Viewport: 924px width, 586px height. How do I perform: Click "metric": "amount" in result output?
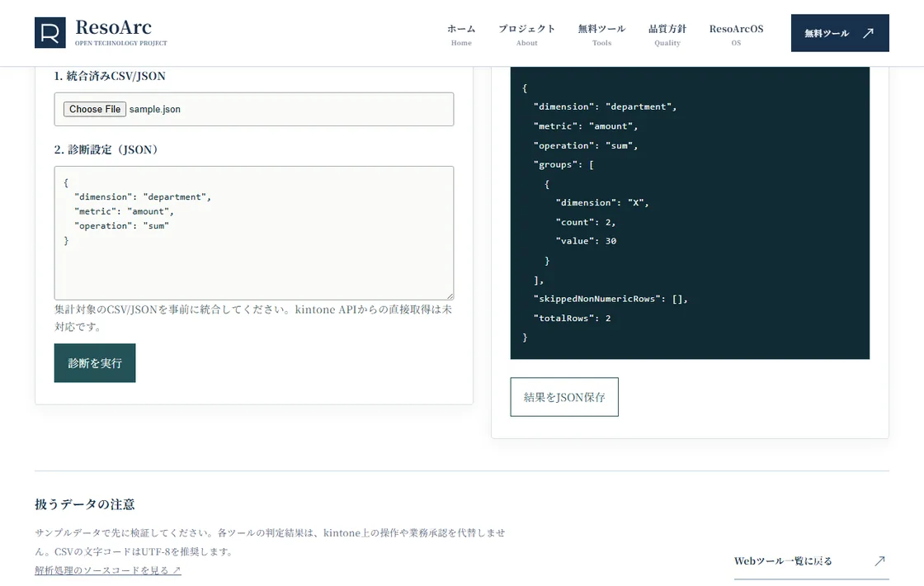pyautogui.click(x=586, y=126)
